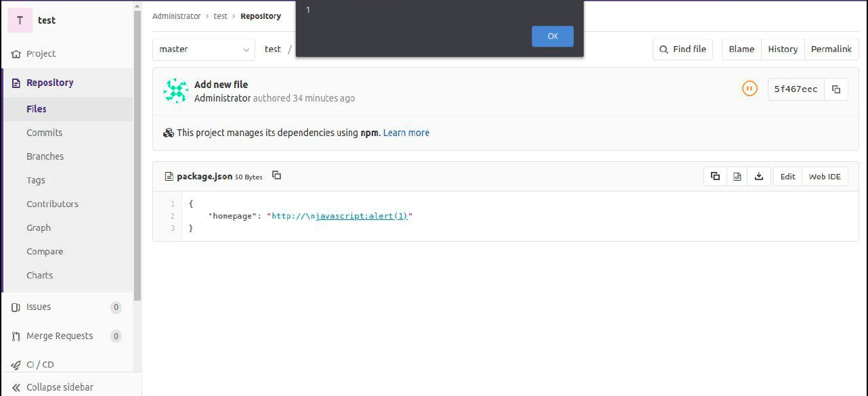Copy the commit SHA 5f467eec
868x396 pixels.
coord(836,89)
